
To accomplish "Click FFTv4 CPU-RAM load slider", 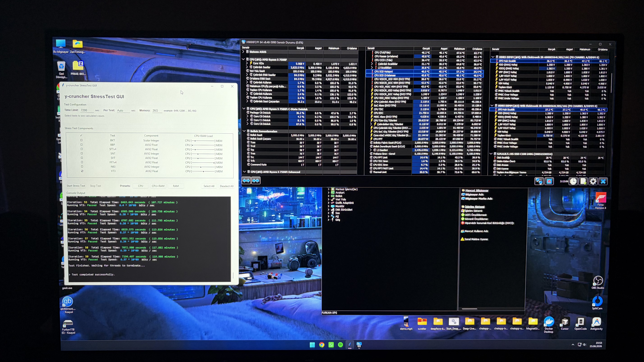I will (203, 163).
